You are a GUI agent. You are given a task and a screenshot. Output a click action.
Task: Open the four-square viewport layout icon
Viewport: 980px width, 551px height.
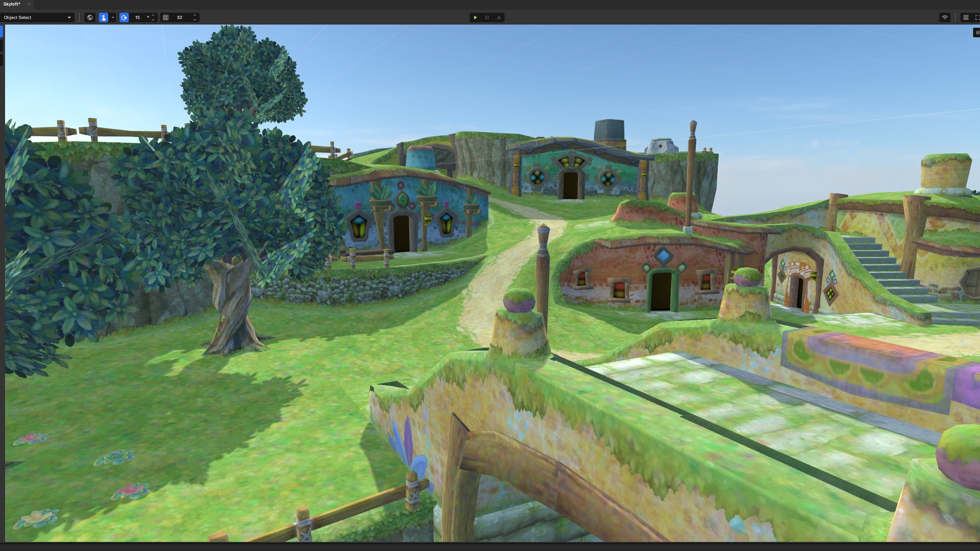(x=966, y=17)
